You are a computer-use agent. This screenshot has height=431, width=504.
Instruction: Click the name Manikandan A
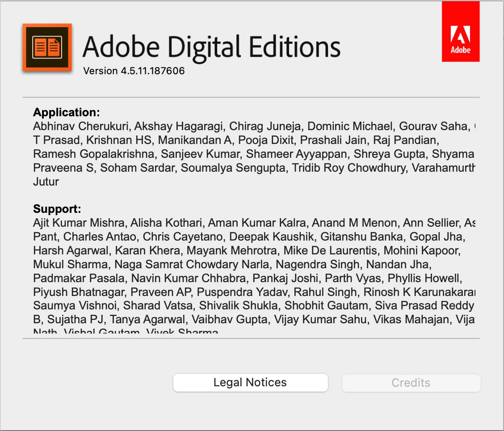pyautogui.click(x=194, y=140)
